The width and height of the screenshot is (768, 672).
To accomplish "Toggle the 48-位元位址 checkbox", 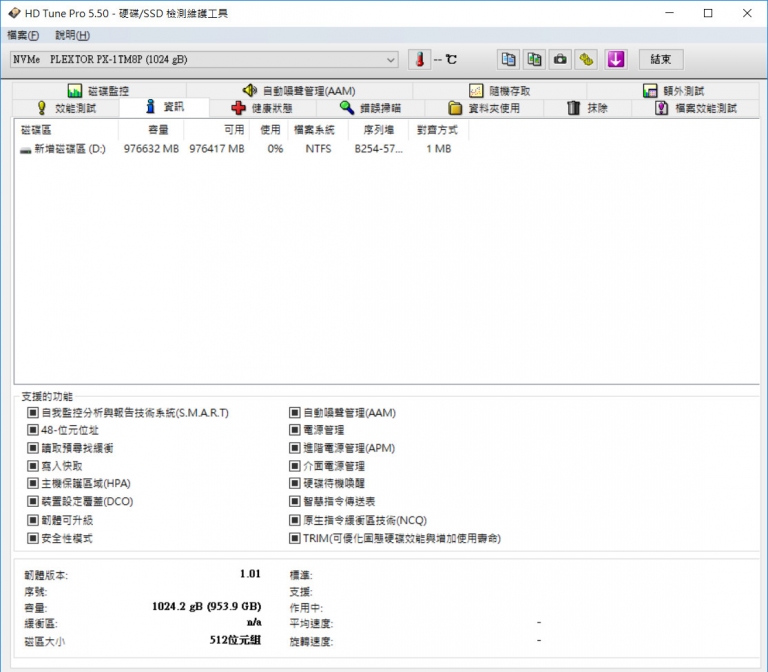I will click(x=33, y=431).
